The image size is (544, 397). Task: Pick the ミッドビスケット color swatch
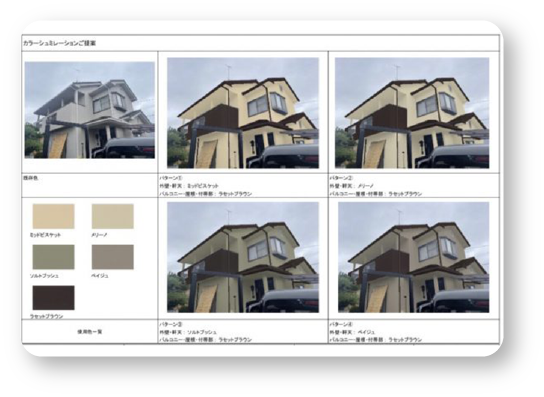(53, 216)
